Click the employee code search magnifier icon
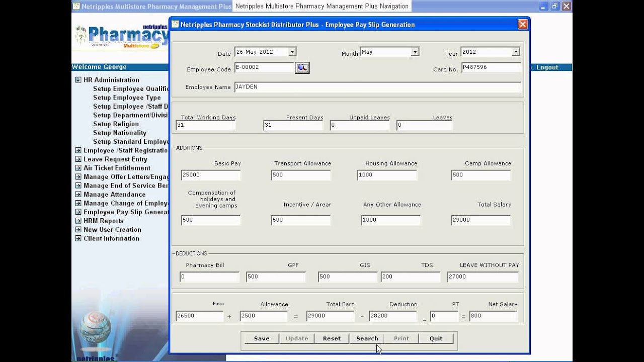Viewport: 644px width, 362px height. click(302, 68)
